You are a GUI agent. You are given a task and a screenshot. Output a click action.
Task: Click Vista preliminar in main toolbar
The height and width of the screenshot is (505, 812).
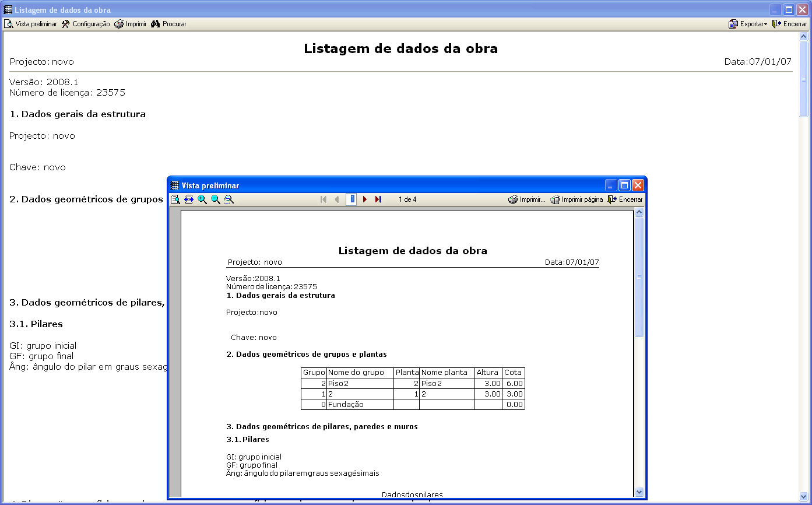[31, 24]
